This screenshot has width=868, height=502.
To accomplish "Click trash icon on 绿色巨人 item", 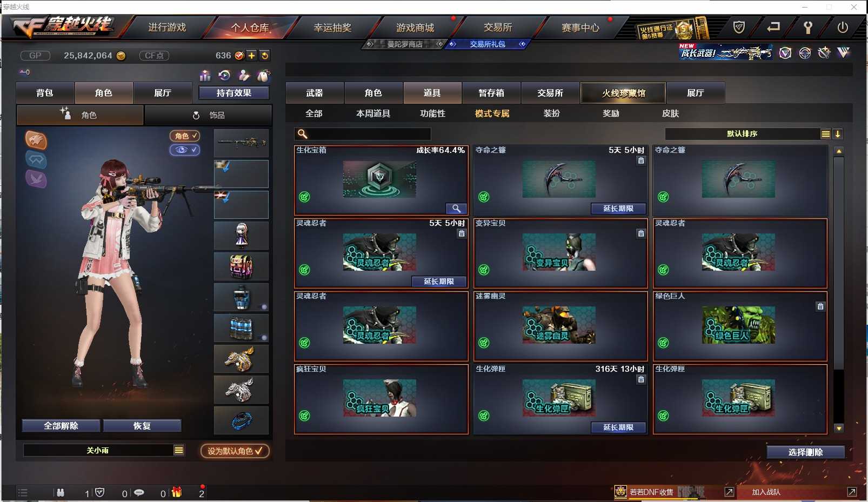I will tap(820, 306).
